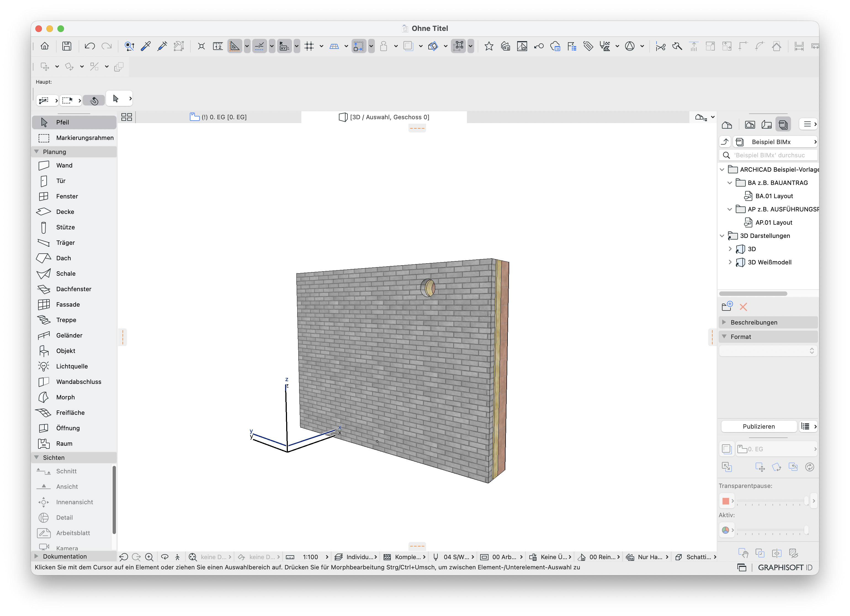850x616 pixels.
Task: Select the Objekt tool
Action: coord(74,351)
